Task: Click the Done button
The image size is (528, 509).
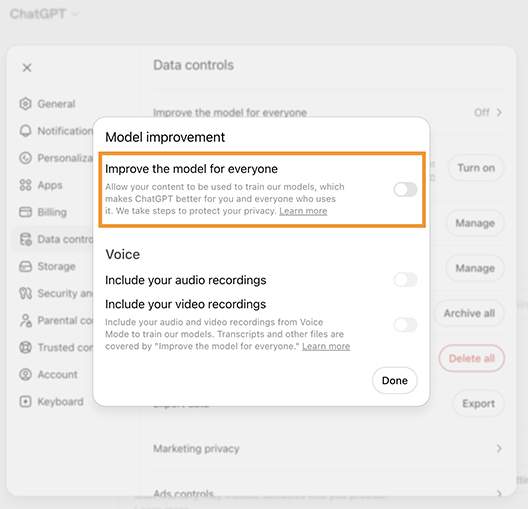Action: pos(395,380)
